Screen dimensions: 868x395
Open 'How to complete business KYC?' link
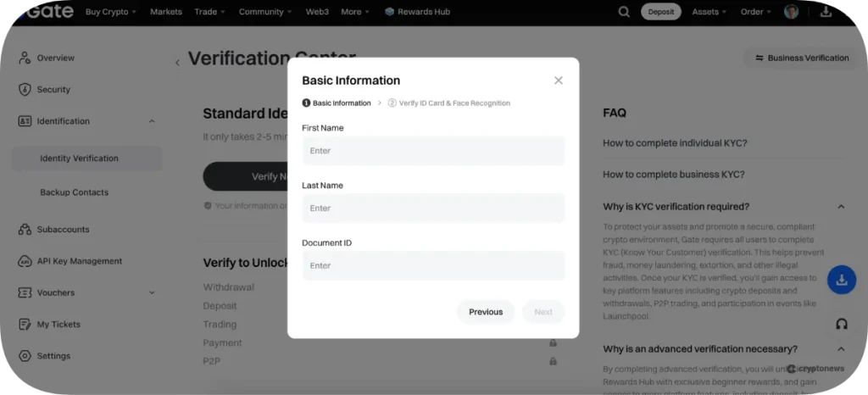coord(674,175)
